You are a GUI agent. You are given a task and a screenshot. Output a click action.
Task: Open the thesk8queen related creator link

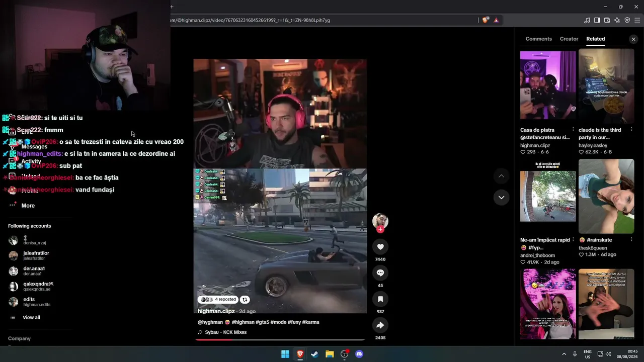pos(593,248)
